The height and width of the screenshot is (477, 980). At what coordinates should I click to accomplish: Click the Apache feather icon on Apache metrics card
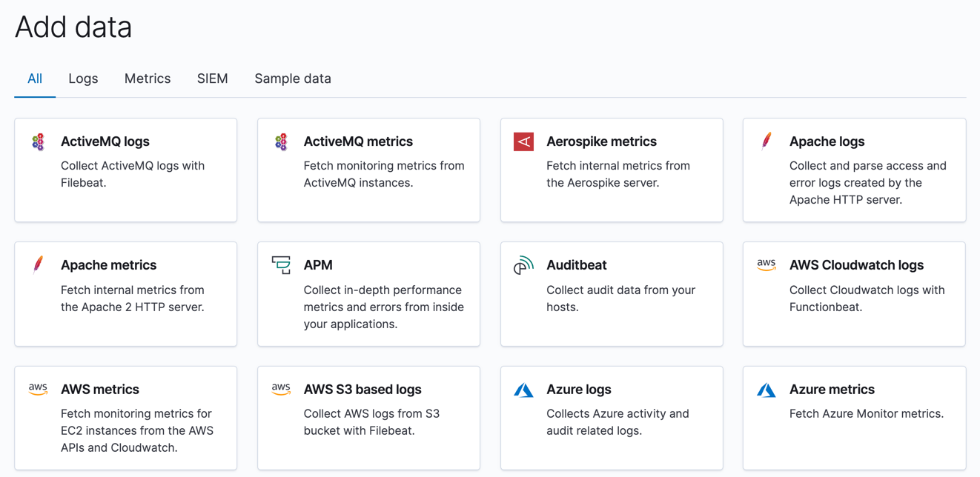(x=39, y=265)
